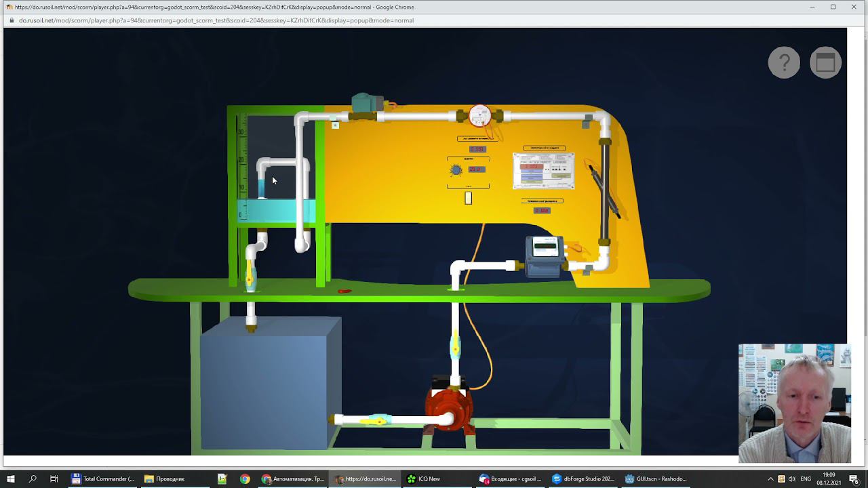Screen dimensions: 868x488
Task: Open Windows taskbar search
Action: [33, 479]
